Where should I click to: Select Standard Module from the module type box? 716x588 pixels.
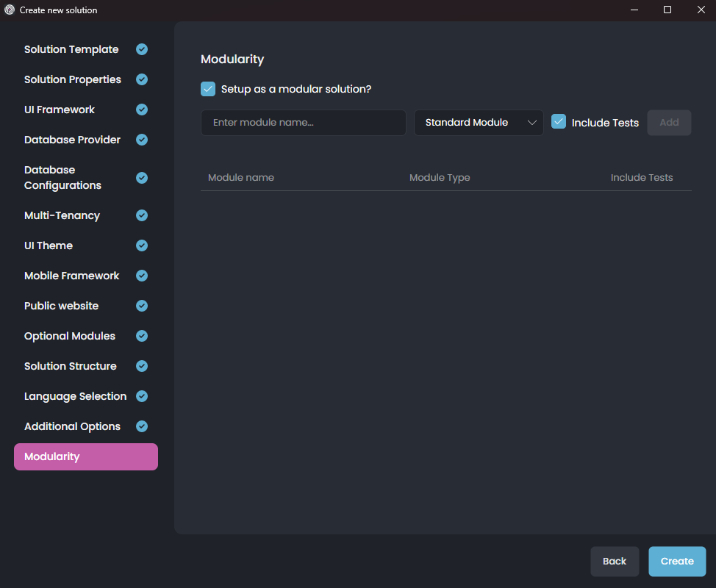click(466, 122)
